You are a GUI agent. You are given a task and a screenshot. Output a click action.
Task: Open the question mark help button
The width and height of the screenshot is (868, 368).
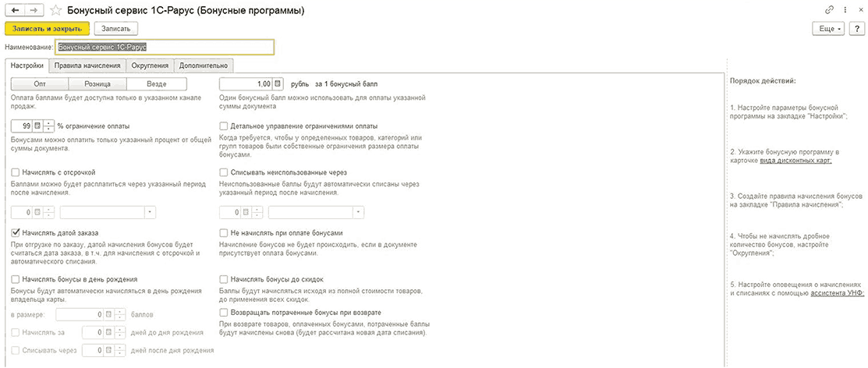tap(856, 28)
